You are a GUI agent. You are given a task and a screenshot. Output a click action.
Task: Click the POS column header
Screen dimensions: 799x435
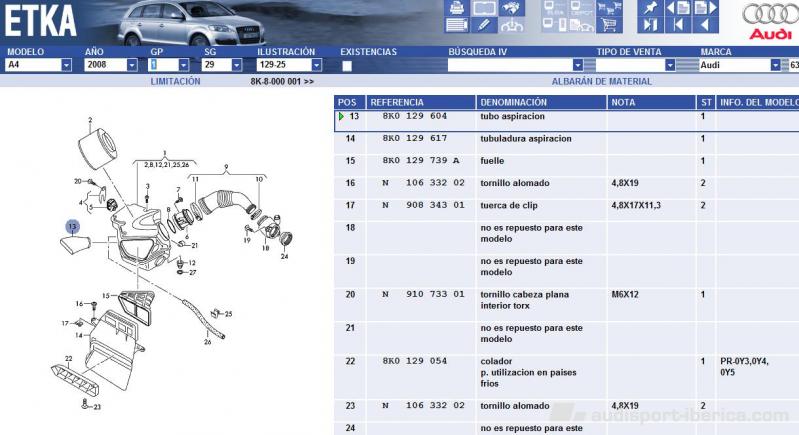(350, 102)
